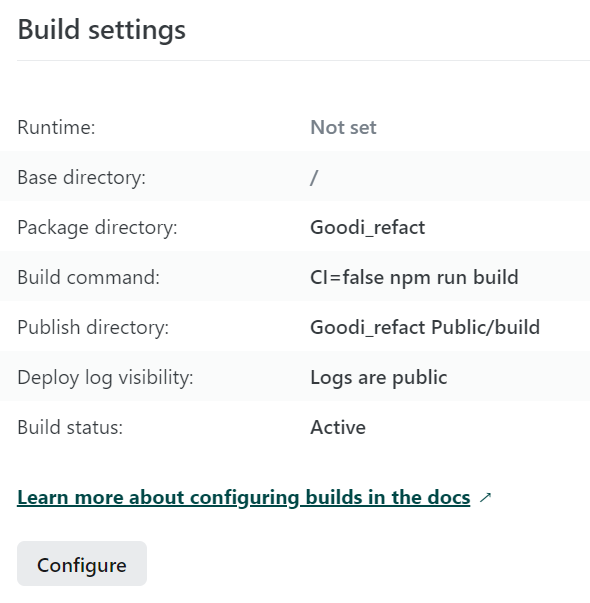This screenshot has width=590, height=603.
Task: Select the slash base directory value
Action: [314, 178]
